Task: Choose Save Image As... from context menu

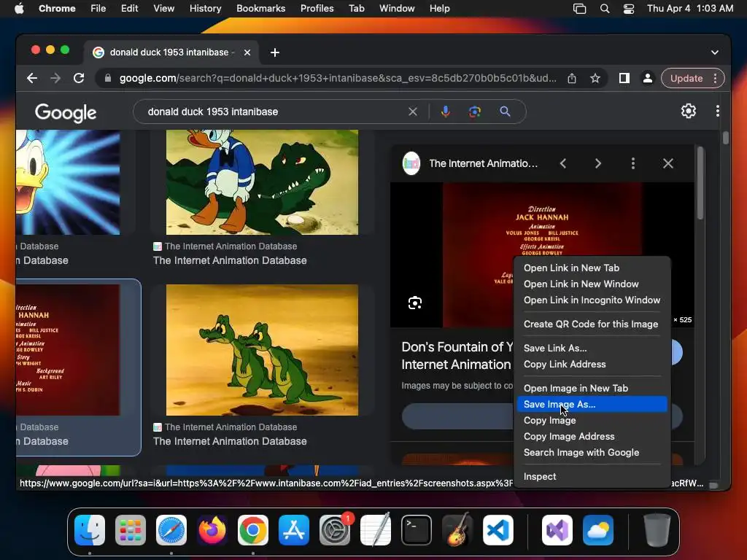Action: [x=592, y=404]
